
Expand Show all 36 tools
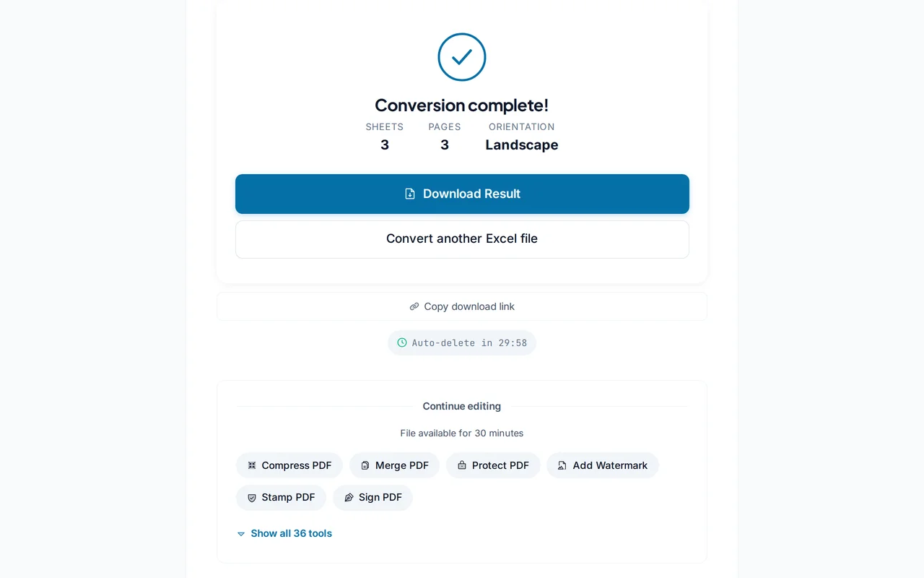291,533
